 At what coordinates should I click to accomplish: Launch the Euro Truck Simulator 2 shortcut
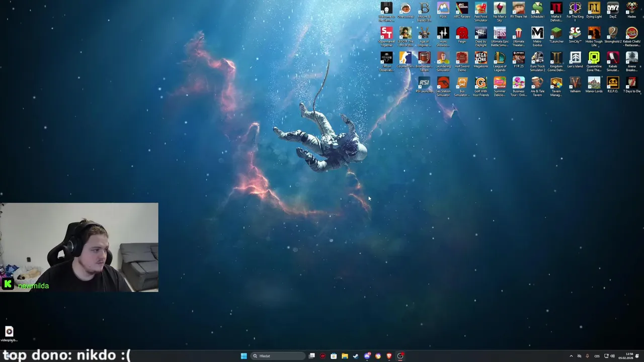[x=537, y=61]
